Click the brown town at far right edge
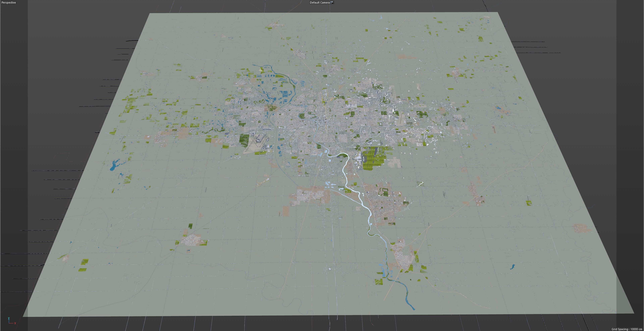644x331 pixels. click(x=580, y=228)
